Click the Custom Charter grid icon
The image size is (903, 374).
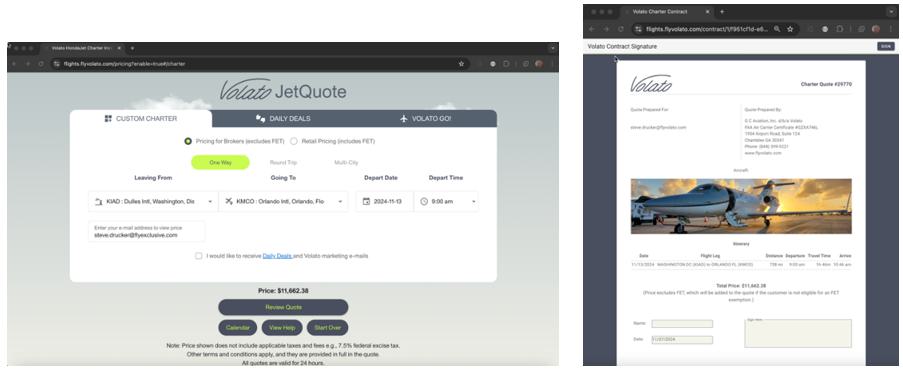pos(108,119)
